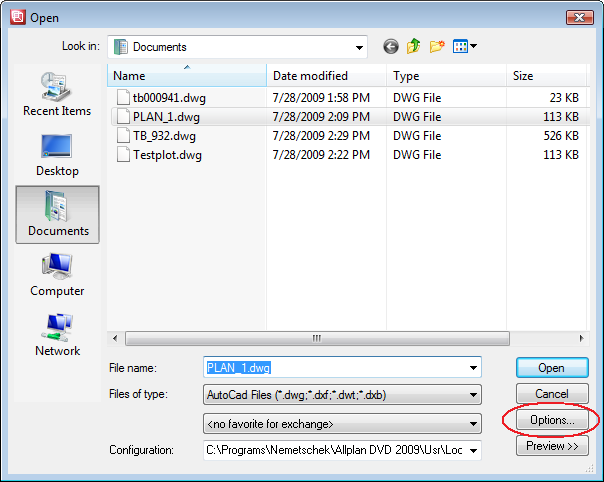The height and width of the screenshot is (482, 604).
Task: Expand the Look in dropdown
Action: click(x=359, y=47)
